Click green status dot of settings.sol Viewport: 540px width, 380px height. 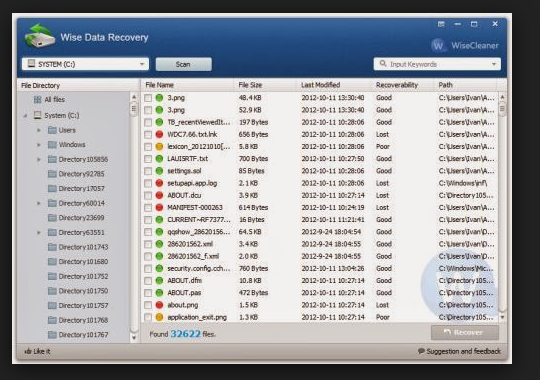pyautogui.click(x=159, y=171)
